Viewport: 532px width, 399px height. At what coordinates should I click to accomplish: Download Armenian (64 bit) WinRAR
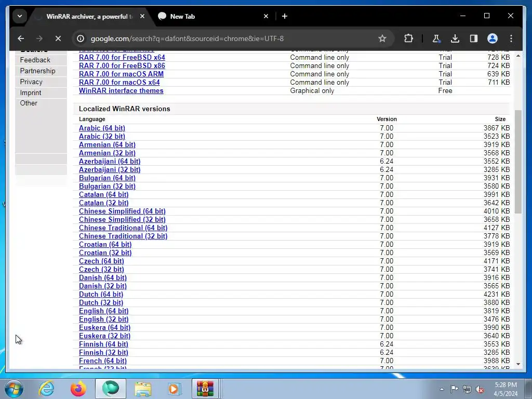(x=107, y=144)
